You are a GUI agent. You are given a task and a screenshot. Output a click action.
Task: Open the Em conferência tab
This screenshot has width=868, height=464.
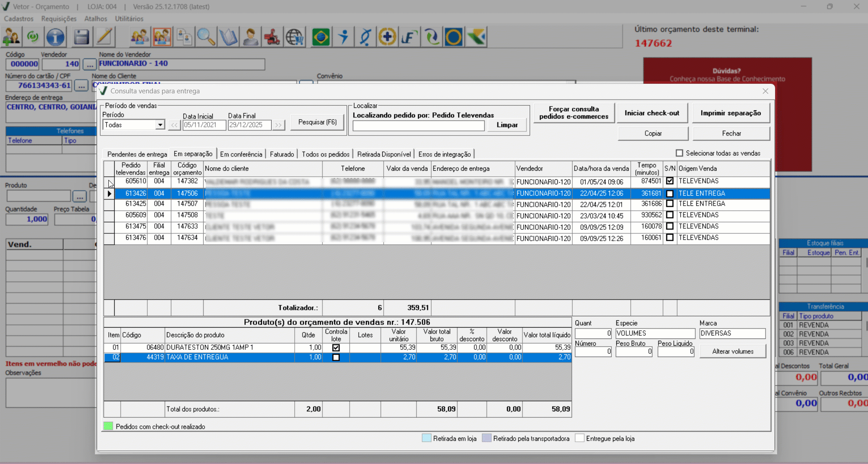tap(241, 154)
